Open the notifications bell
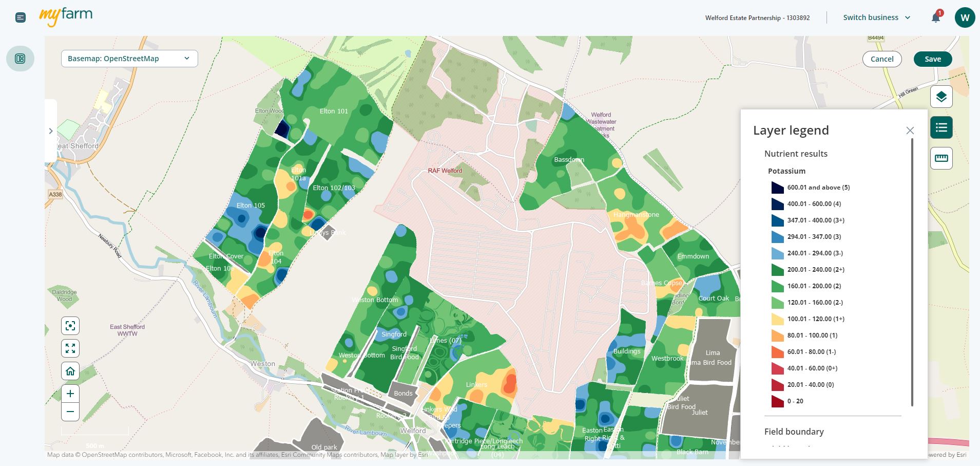Viewport: 980px width, 466px height. (x=936, y=17)
